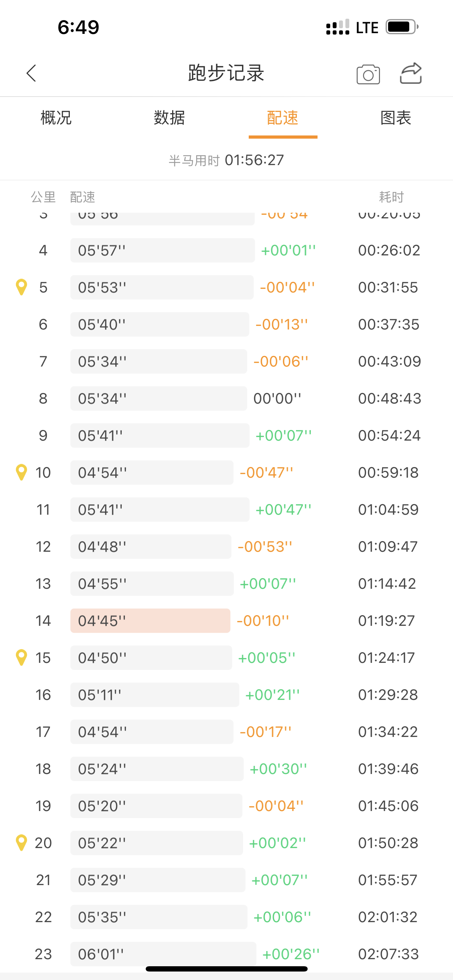Tap the pace difference -00'53'' on row 12

coord(265,547)
